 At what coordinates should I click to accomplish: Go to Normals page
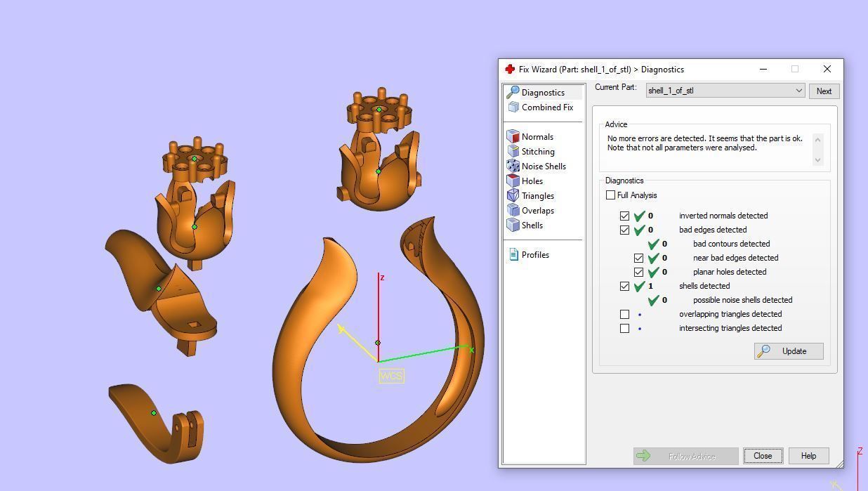[537, 137]
